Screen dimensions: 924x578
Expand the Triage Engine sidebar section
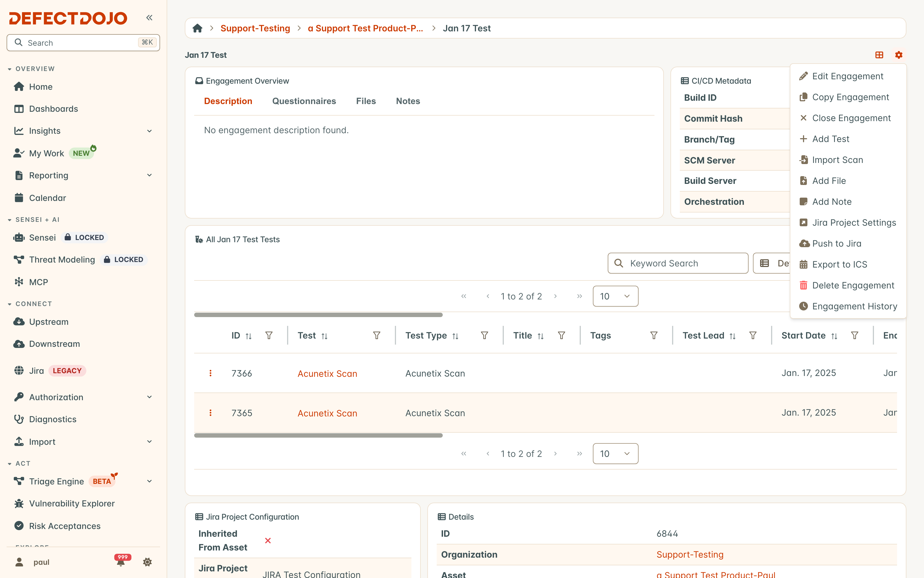(x=149, y=481)
